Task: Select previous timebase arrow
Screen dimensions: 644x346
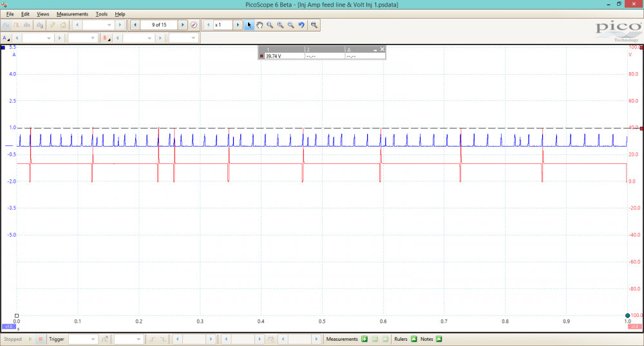Action: pos(77,25)
